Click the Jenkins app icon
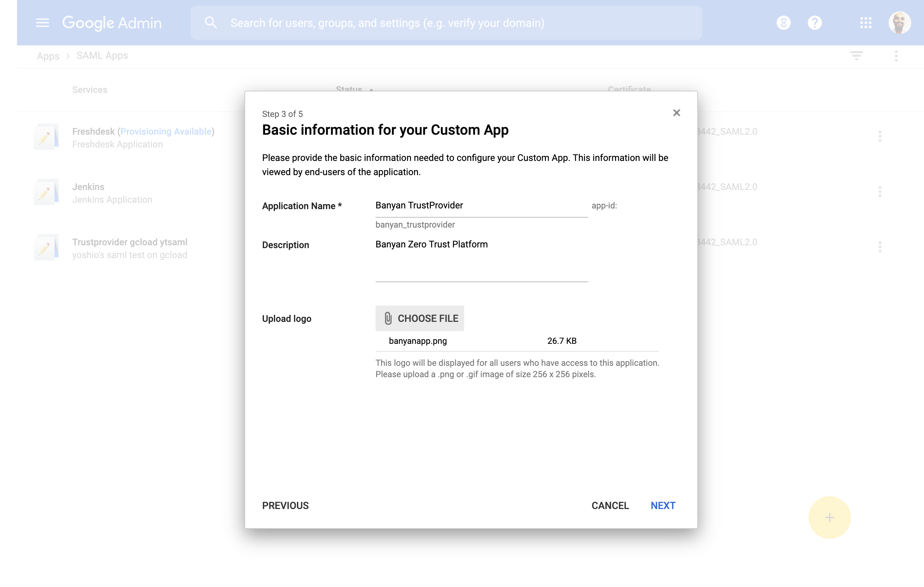The height and width of the screenshot is (587, 924). pos(46,192)
